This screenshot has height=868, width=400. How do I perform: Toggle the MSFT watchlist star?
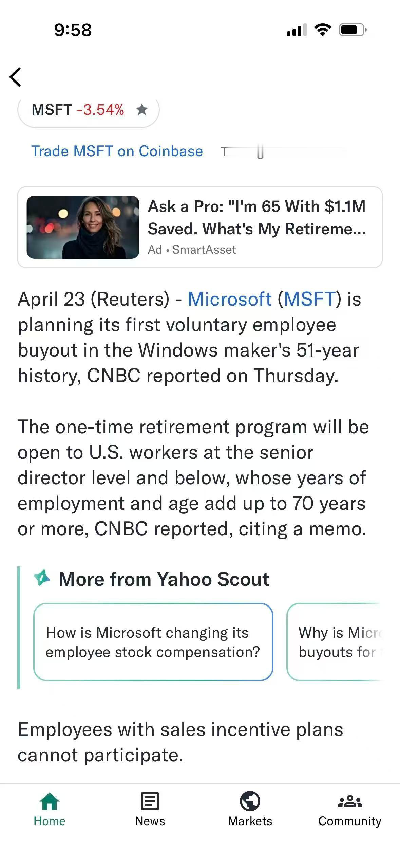tap(142, 110)
